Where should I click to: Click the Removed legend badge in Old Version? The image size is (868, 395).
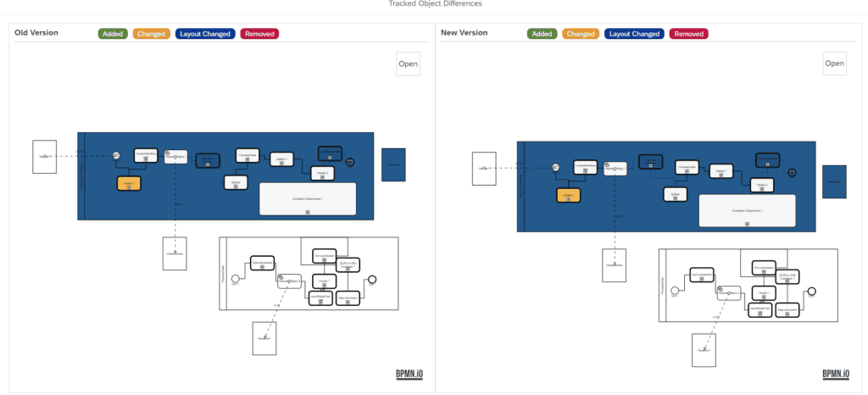259,34
